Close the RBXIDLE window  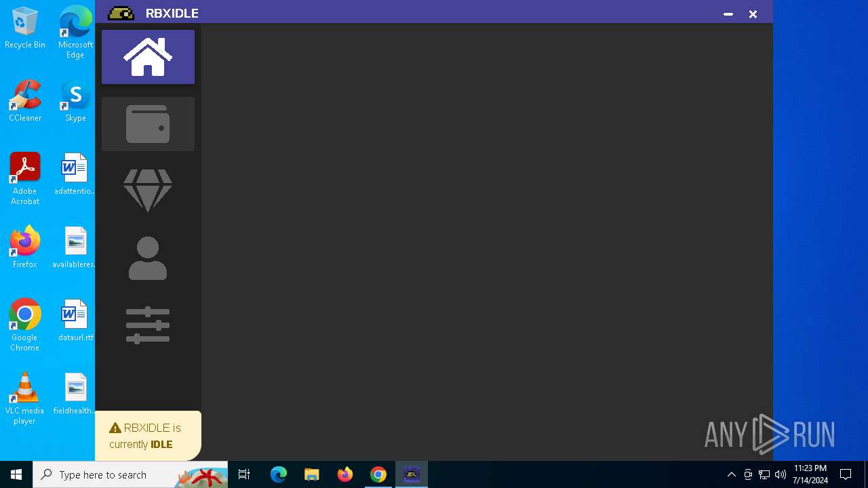pos(753,14)
